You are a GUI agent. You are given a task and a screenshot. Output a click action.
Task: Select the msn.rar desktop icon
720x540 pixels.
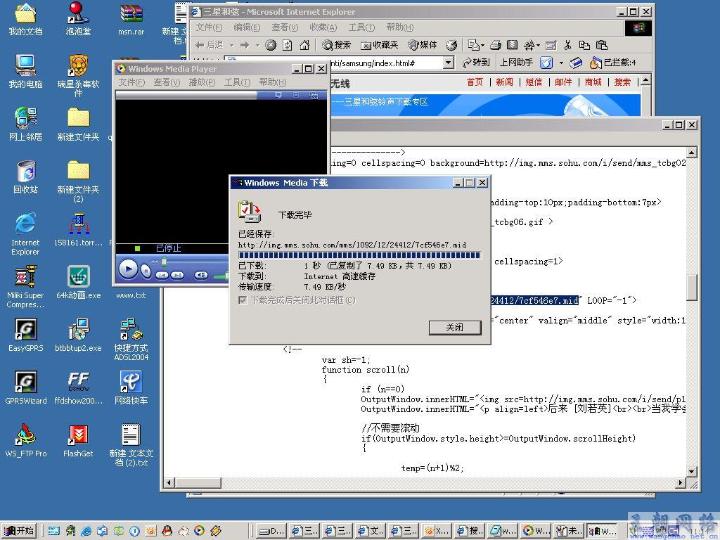click(x=131, y=19)
